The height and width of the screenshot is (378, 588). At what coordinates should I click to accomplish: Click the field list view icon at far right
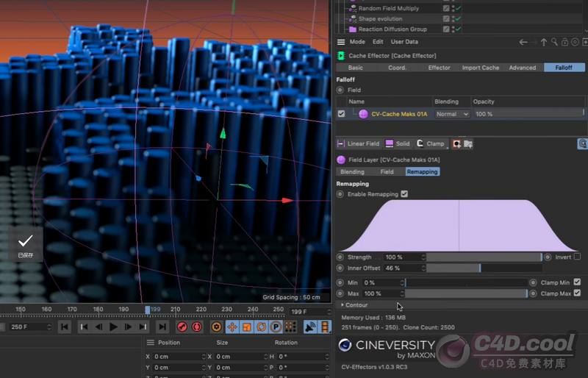582,143
